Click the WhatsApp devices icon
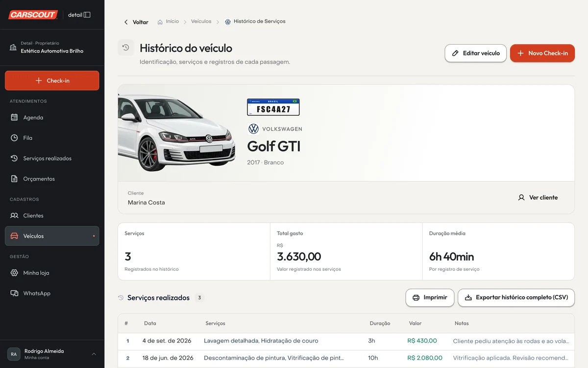This screenshot has width=588, height=368. 14,293
